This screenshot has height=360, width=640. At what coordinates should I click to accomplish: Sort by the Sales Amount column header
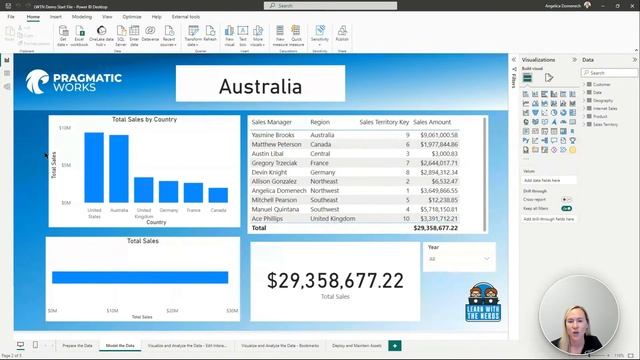pyautogui.click(x=432, y=122)
